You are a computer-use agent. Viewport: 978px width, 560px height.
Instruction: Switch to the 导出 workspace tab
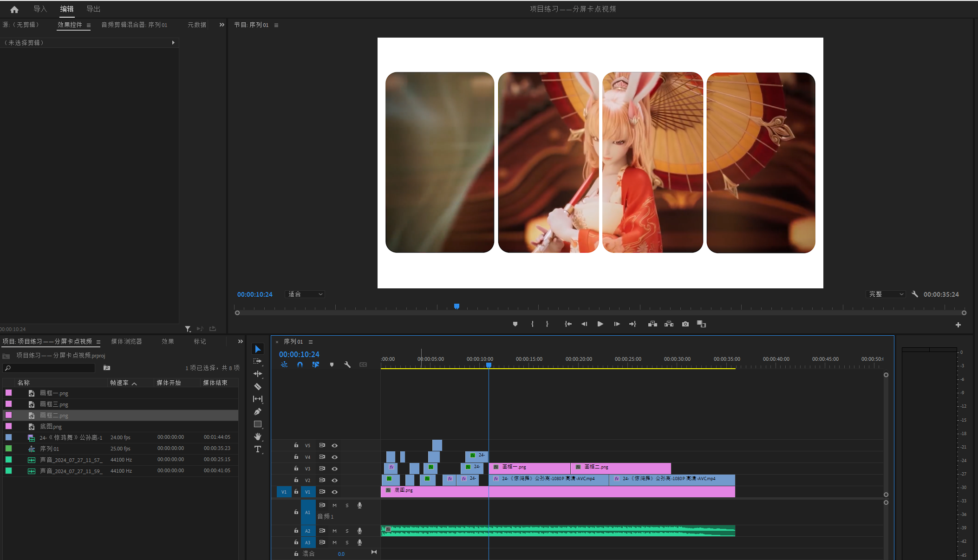pos(93,9)
